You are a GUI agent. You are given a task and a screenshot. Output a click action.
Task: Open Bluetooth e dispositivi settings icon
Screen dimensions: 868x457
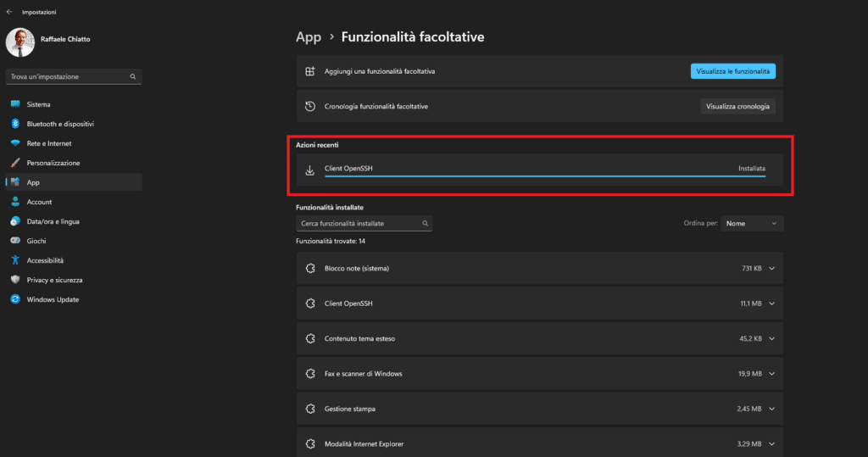point(15,124)
